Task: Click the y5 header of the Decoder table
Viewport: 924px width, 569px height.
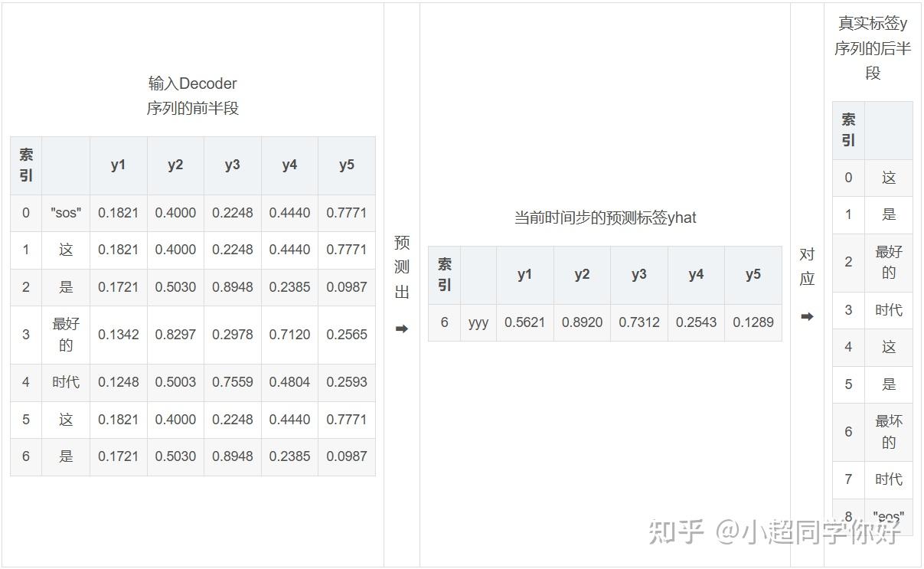Action: (347, 165)
